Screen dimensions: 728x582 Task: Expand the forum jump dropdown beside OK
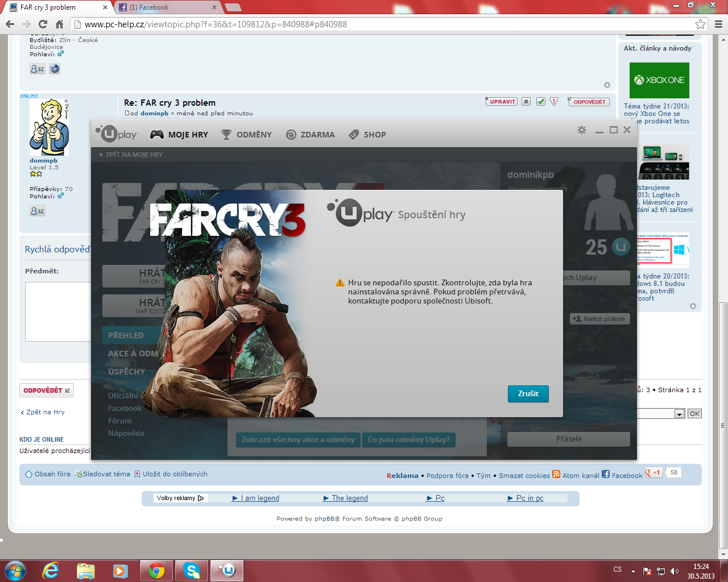click(679, 414)
